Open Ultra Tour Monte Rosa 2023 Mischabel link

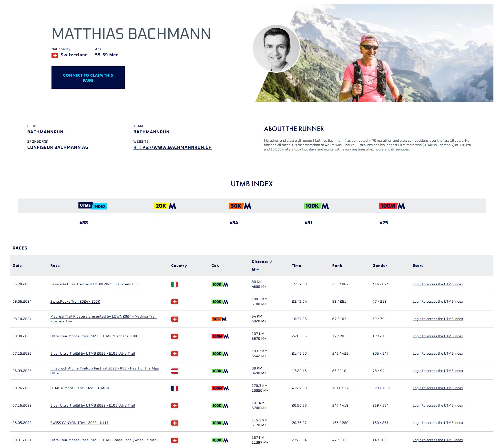coord(94,336)
